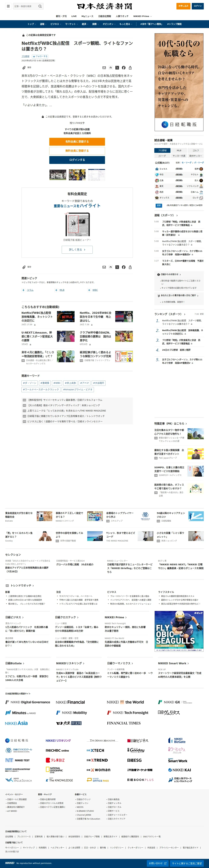Click the NATIONAL GEOGRAPHIC logo in footer
209x868 pixels.
click(x=54, y=770)
